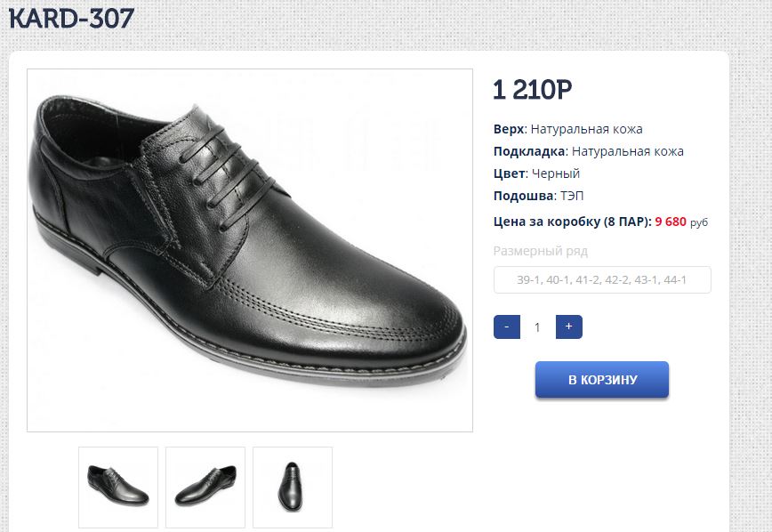Click the 1 210Р price
The width and height of the screenshot is (772, 532).
click(x=532, y=90)
